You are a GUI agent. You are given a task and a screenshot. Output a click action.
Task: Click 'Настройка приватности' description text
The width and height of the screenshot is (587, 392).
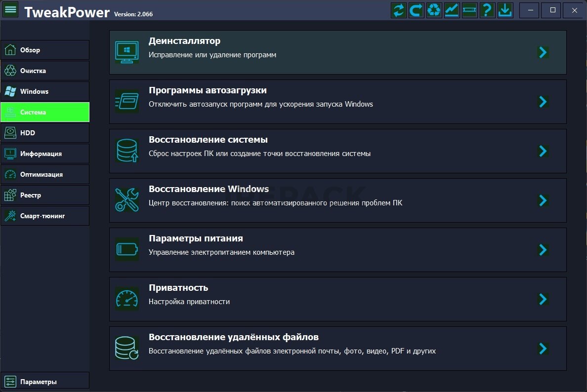click(x=189, y=302)
